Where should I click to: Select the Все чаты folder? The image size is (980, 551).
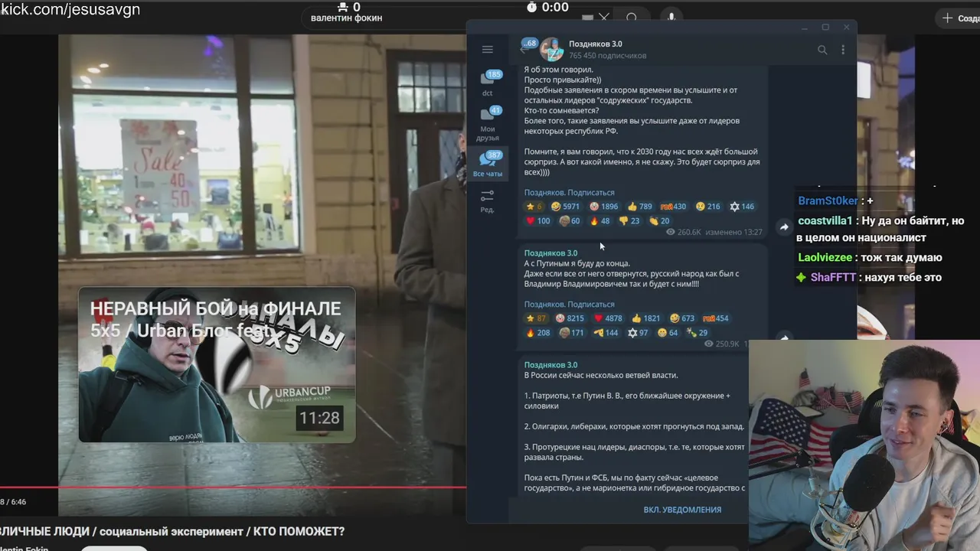pyautogui.click(x=488, y=165)
